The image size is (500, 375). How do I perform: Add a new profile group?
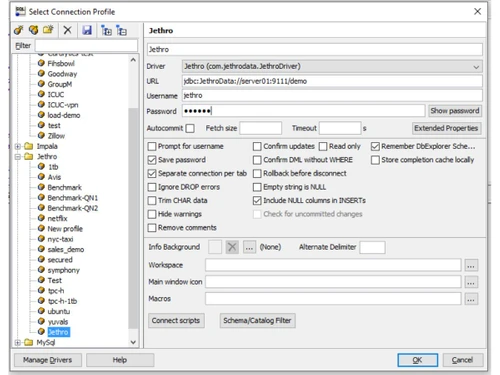click(48, 30)
